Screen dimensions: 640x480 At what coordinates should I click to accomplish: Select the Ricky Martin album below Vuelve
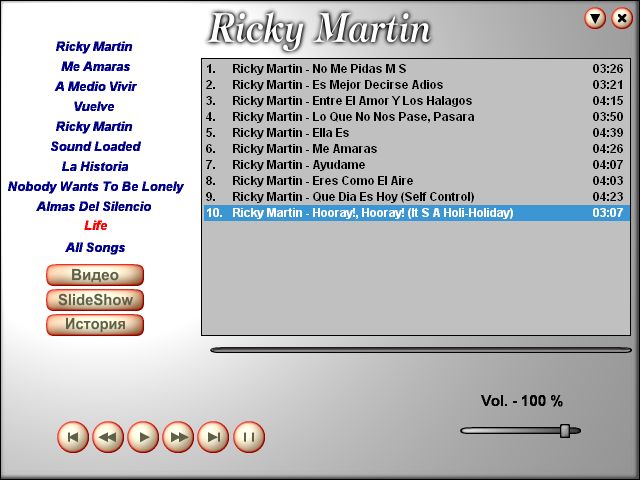point(94,127)
